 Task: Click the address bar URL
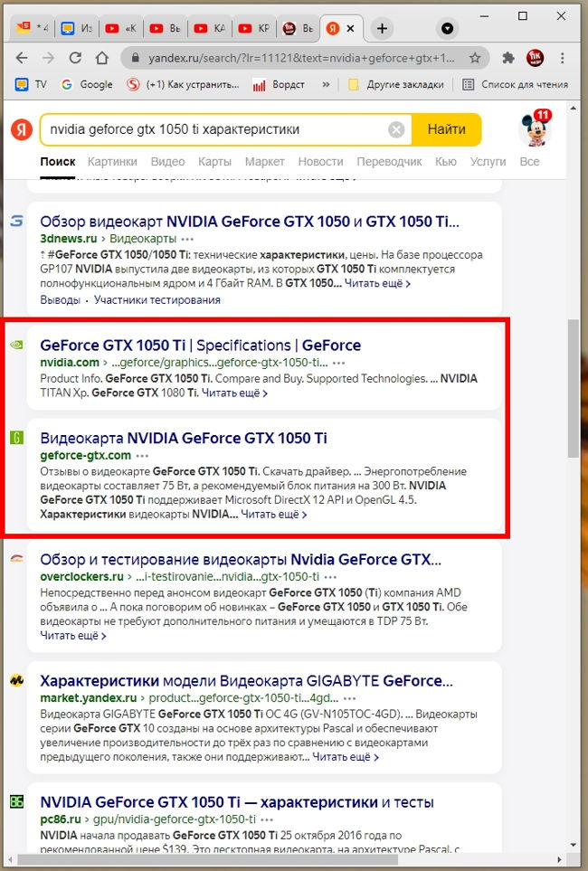point(301,58)
